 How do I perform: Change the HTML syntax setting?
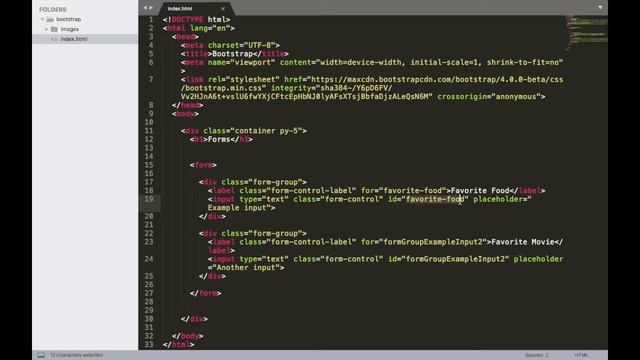(581, 355)
